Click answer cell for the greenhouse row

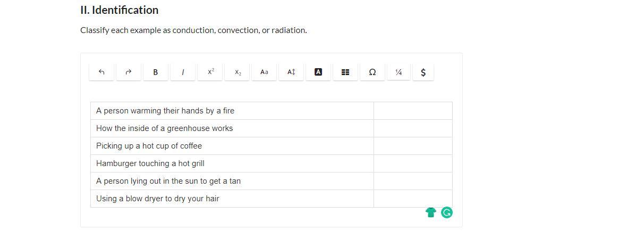[413, 128]
